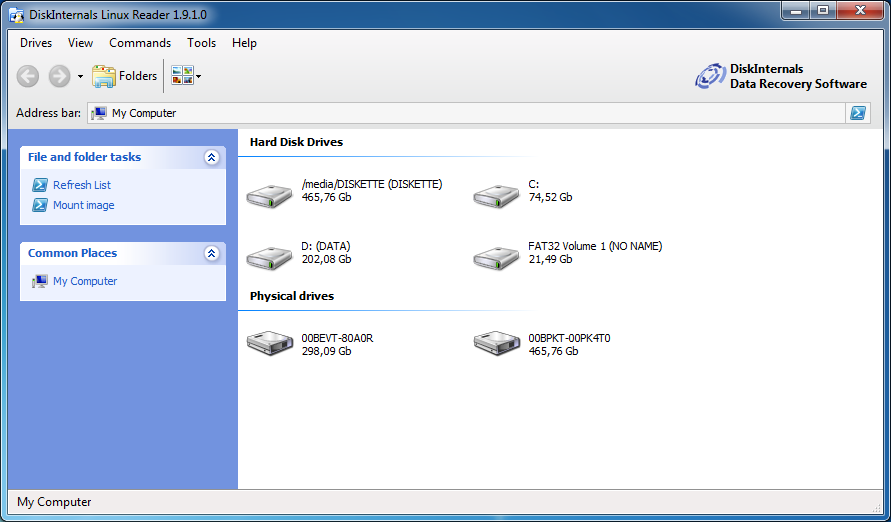This screenshot has height=522, width=891.
Task: Click the Forward navigation arrow
Action: coord(59,76)
